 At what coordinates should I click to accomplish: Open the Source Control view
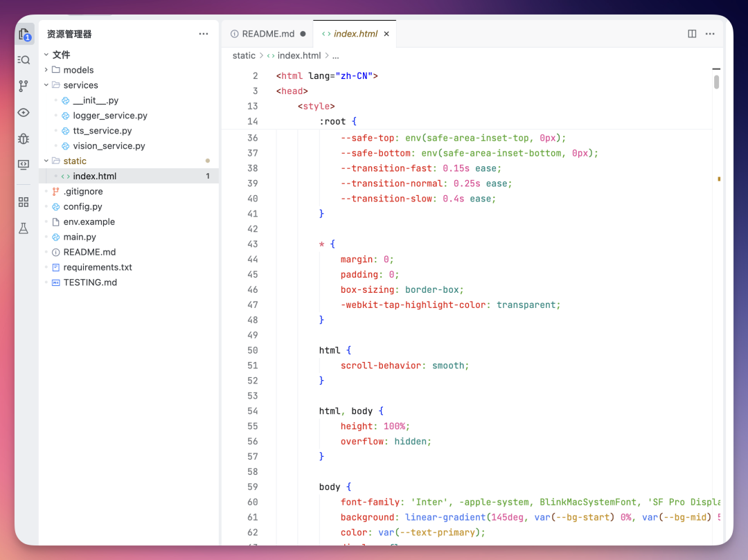tap(24, 86)
